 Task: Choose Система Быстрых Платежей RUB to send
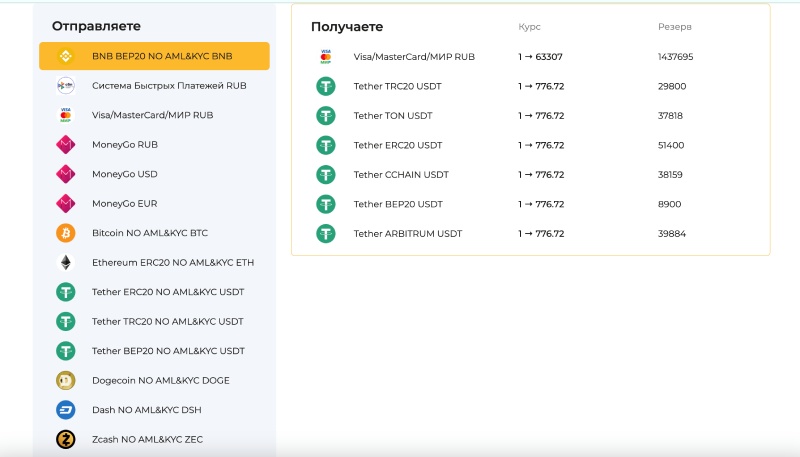click(168, 86)
